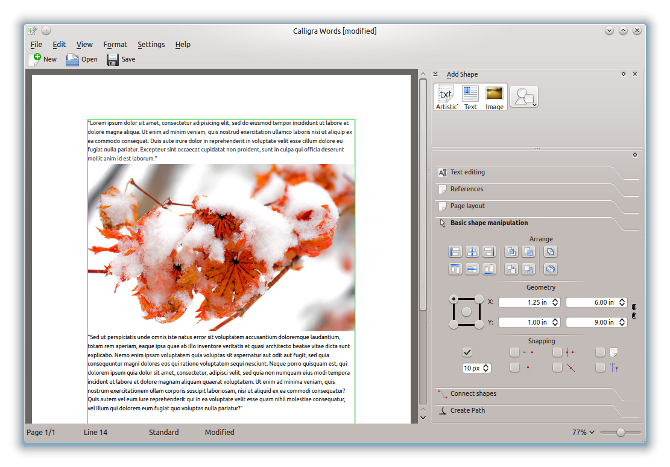Viewport: 670px width, 467px height.
Task: Open the Format menu
Action: [115, 44]
